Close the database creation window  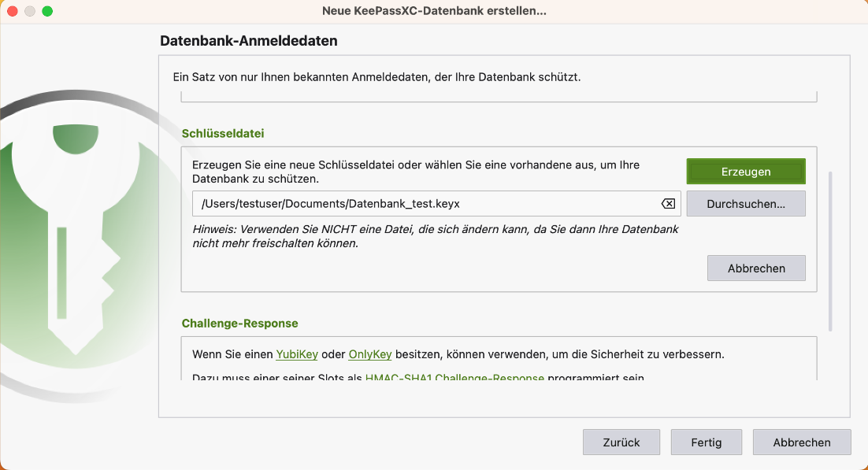point(13,11)
